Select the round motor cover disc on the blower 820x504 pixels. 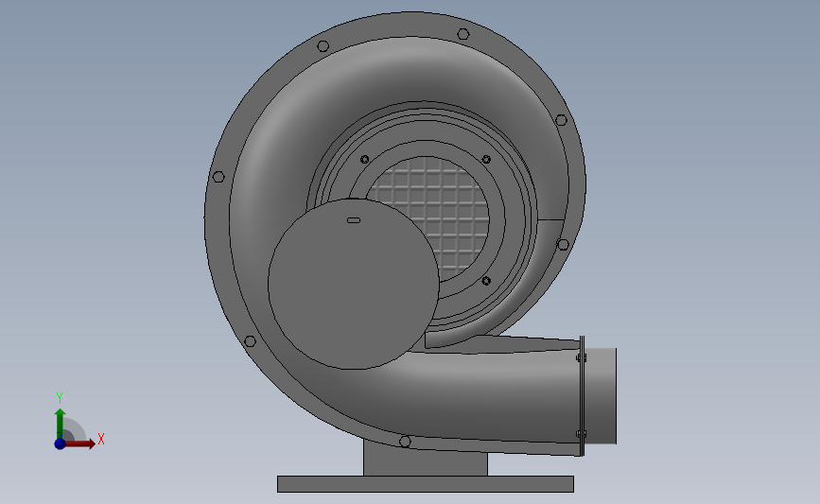click(354, 284)
